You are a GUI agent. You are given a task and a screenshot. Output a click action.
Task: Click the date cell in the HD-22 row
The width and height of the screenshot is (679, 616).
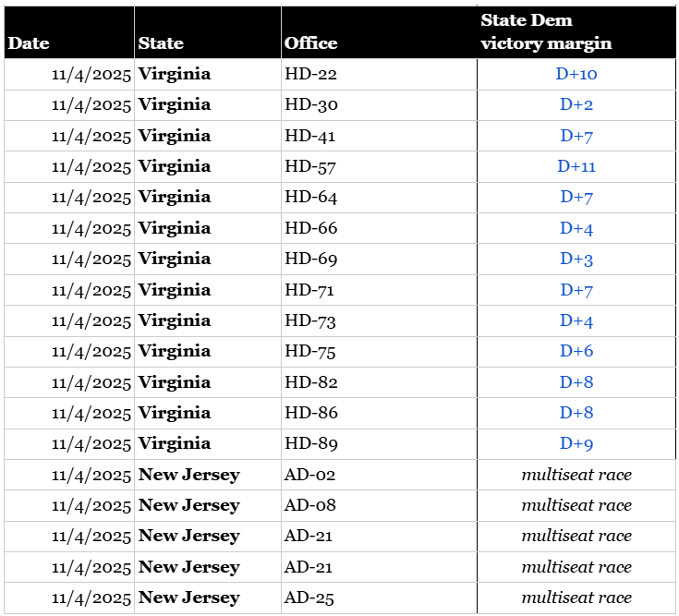pos(91,74)
